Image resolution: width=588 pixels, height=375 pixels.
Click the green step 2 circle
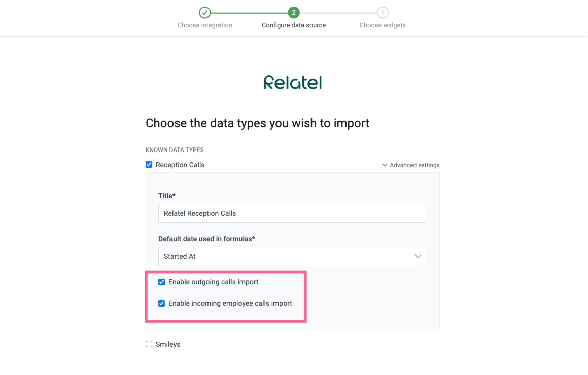[293, 13]
